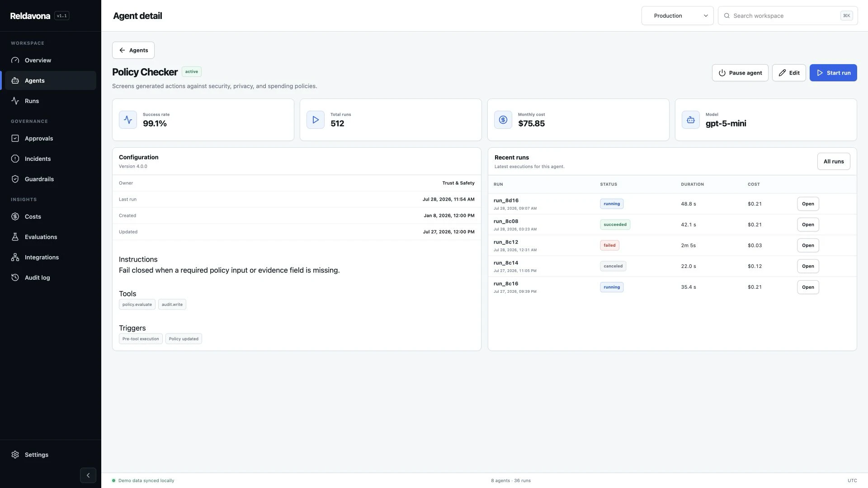Click the UTC timezone label
Viewport: 868px width, 488px height.
click(852, 481)
